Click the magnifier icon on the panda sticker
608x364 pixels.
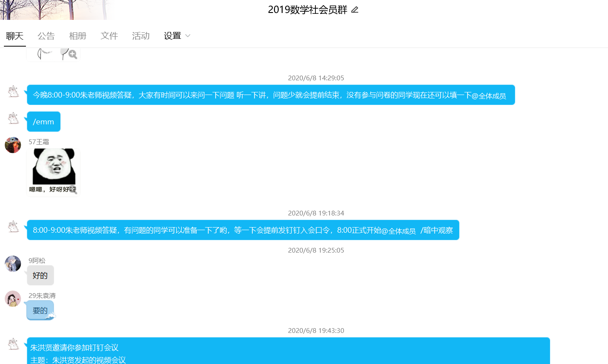click(x=73, y=190)
